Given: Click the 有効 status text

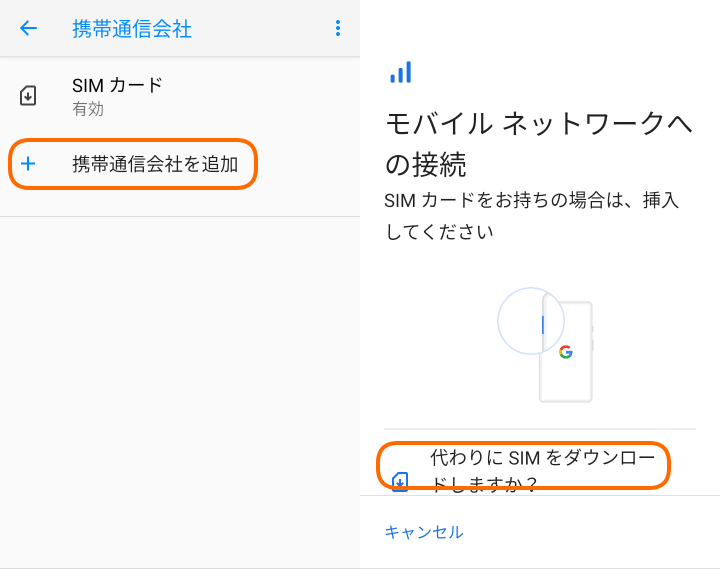Looking at the screenshot, I should [x=88, y=109].
